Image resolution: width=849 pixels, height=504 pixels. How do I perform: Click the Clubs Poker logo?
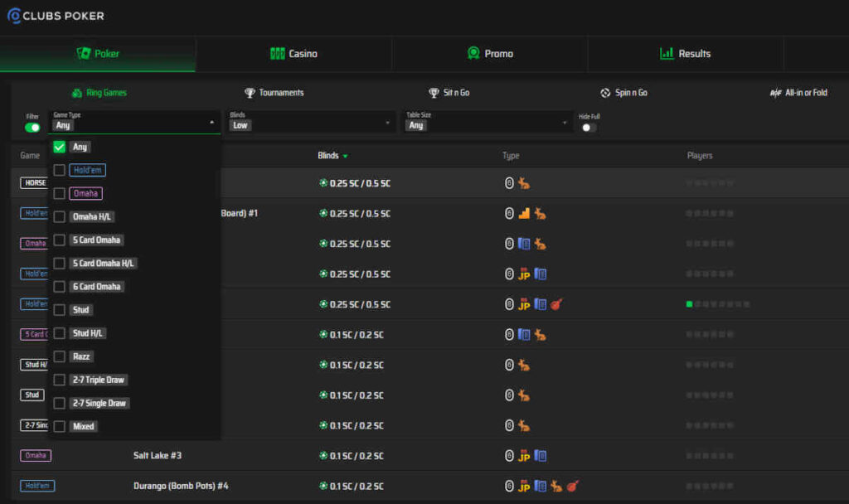[56, 16]
